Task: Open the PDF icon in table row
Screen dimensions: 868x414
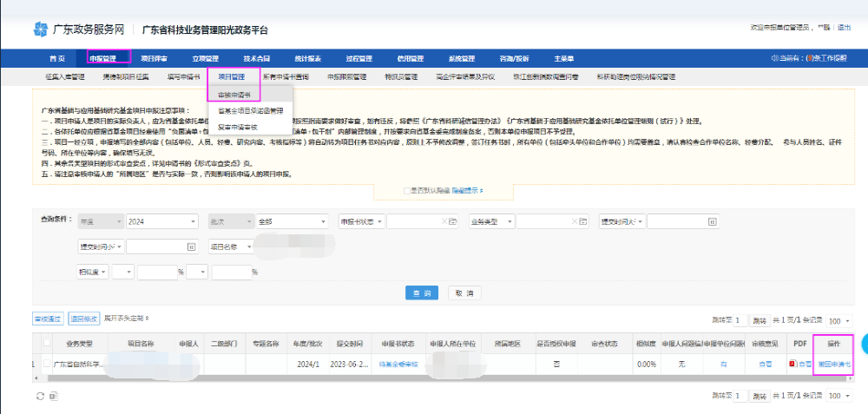Action: click(x=793, y=365)
